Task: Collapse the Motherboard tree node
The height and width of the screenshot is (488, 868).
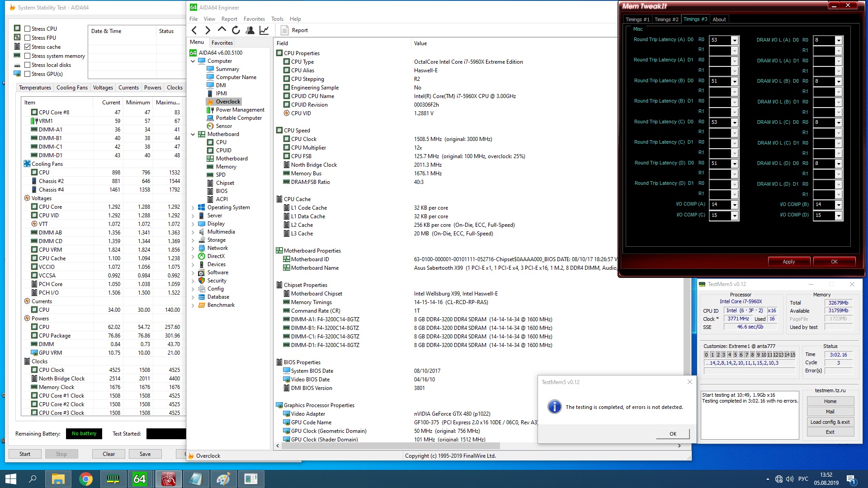Action: click(193, 134)
